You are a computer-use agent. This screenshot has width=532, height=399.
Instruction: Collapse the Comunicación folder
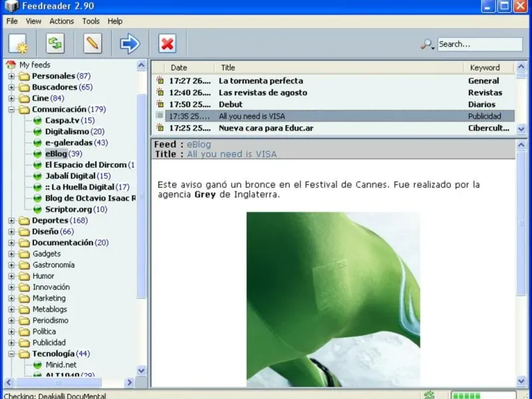pyautogui.click(x=11, y=109)
